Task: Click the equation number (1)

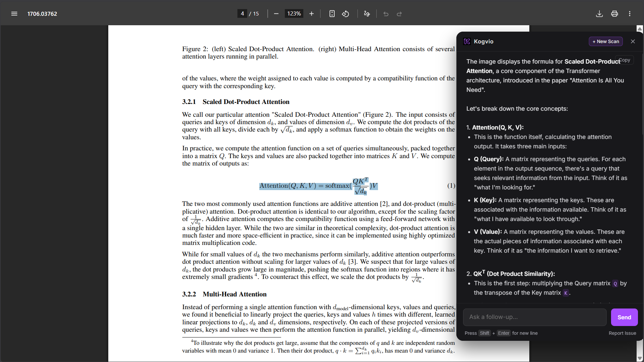Action: point(451,186)
